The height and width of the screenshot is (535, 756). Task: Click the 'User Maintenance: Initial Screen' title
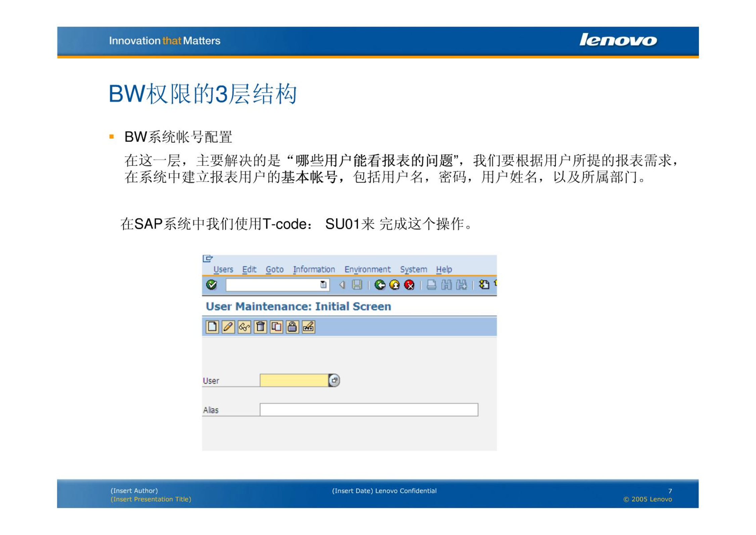pyautogui.click(x=298, y=306)
